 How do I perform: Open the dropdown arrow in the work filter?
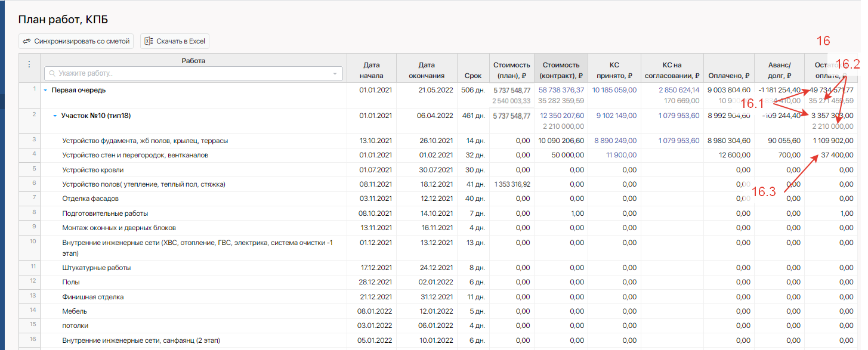[335, 73]
